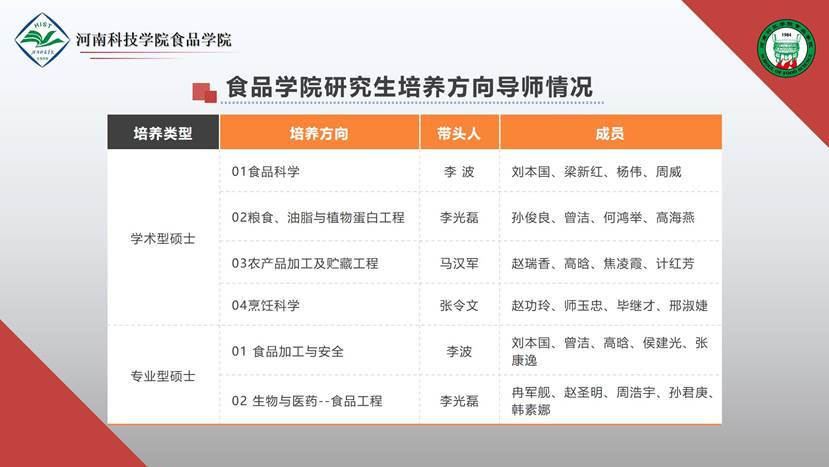
Task: Select leader name 马汉军
Action: [459, 263]
